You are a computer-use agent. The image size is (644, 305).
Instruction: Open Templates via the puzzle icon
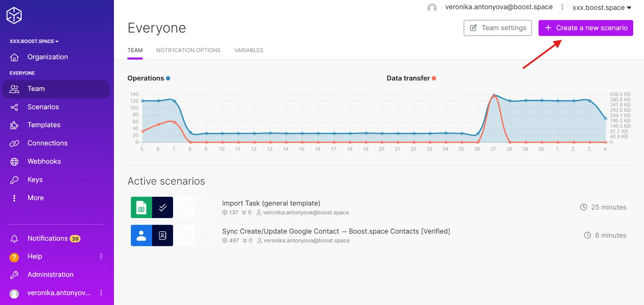click(14, 125)
